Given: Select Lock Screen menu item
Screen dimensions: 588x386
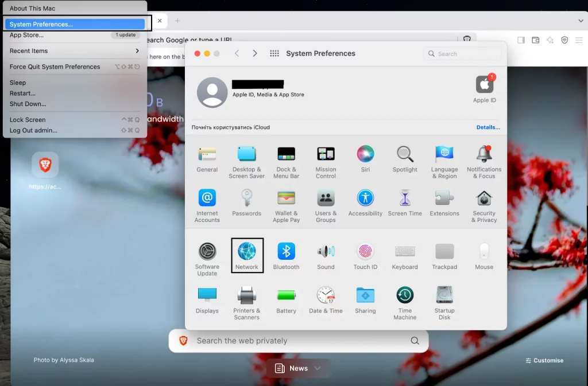Looking at the screenshot, I should tap(75, 120).
